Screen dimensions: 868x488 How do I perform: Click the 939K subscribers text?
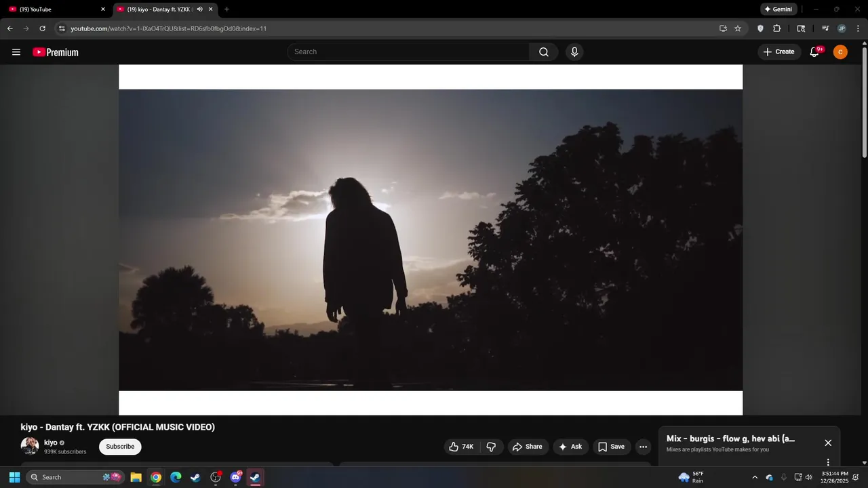tap(65, 451)
